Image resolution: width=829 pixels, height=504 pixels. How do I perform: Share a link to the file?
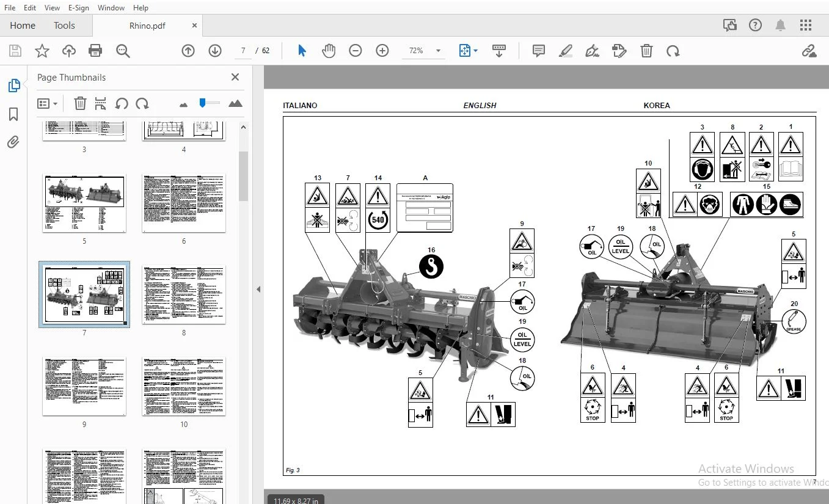(x=809, y=51)
